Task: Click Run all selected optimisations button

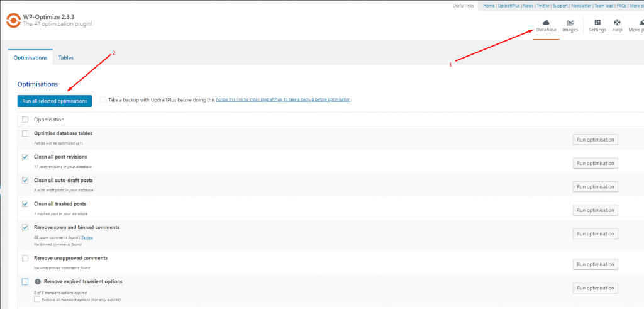Action: click(55, 101)
